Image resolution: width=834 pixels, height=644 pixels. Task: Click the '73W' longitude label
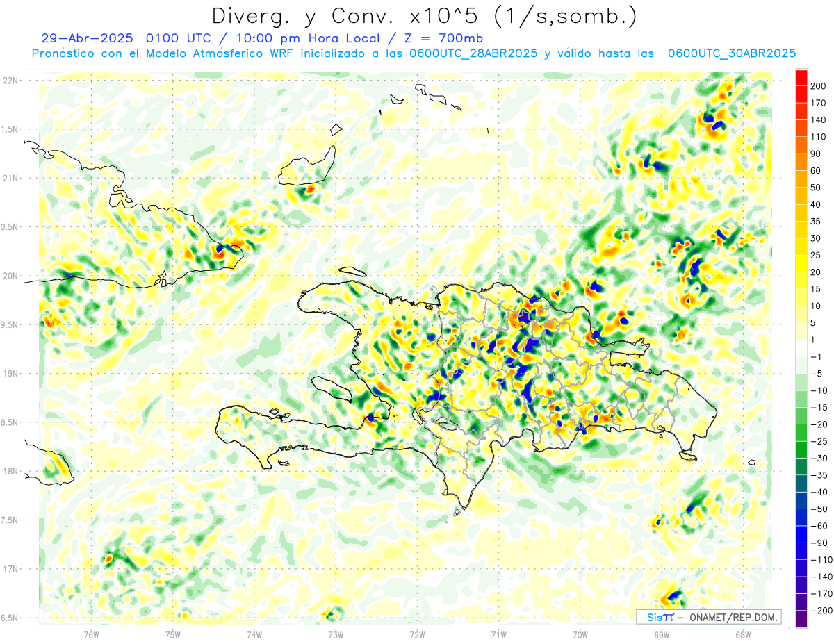click(336, 634)
